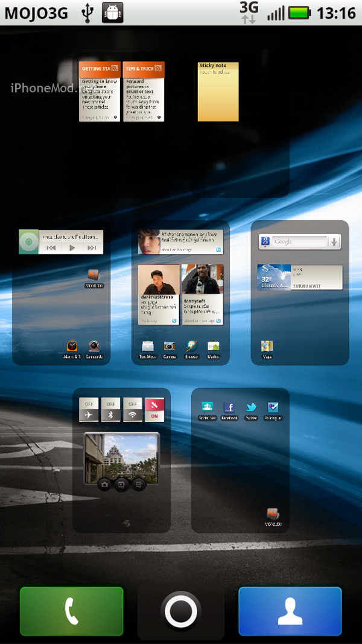Screen dimensions: 362x644
Task: Open the Android Market icon
Action: tap(214, 346)
